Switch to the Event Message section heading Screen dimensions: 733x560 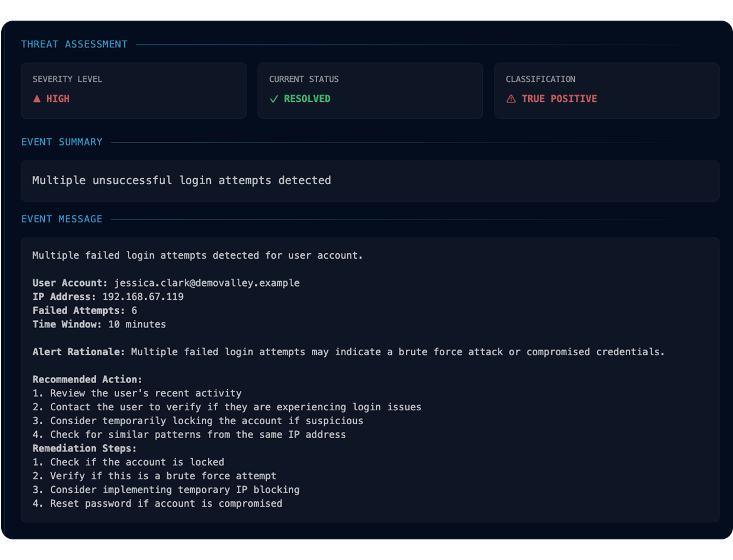tap(62, 219)
